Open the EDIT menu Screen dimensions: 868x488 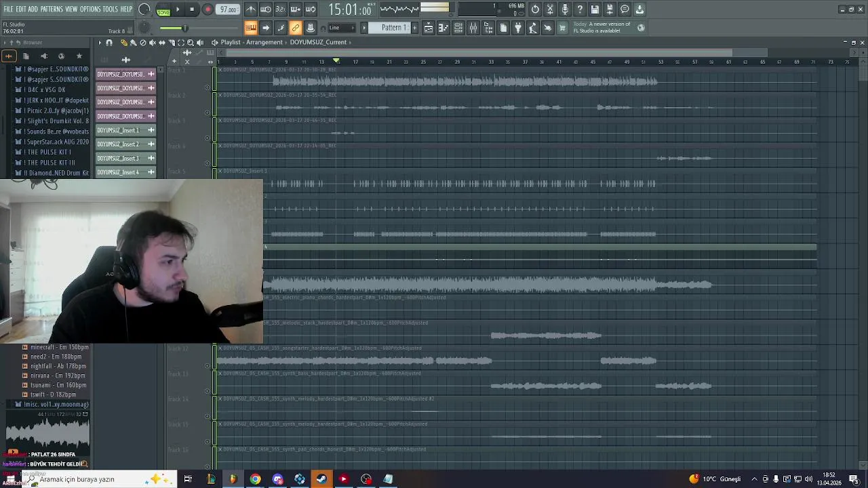point(21,9)
